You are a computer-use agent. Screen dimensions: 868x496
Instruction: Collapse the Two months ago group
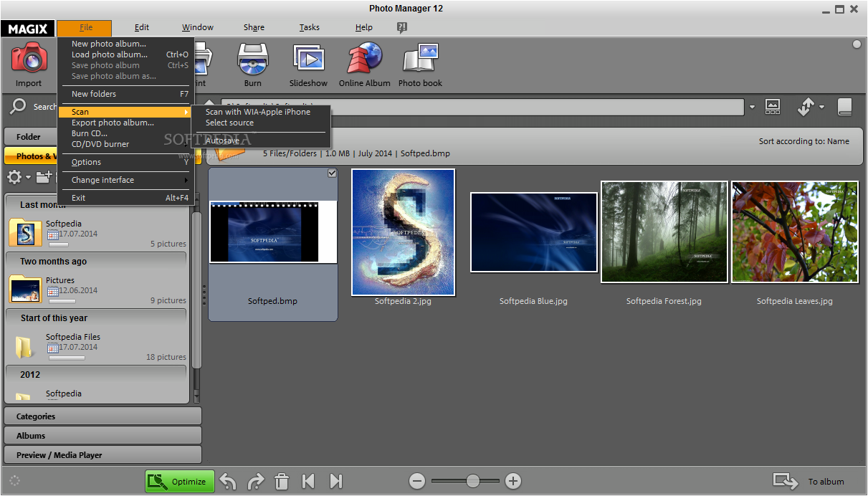[96, 261]
